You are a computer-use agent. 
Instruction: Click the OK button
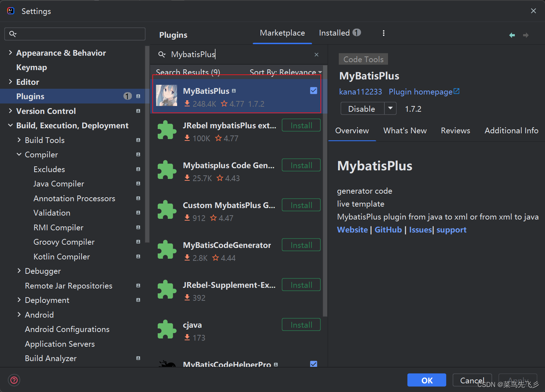pyautogui.click(x=427, y=380)
